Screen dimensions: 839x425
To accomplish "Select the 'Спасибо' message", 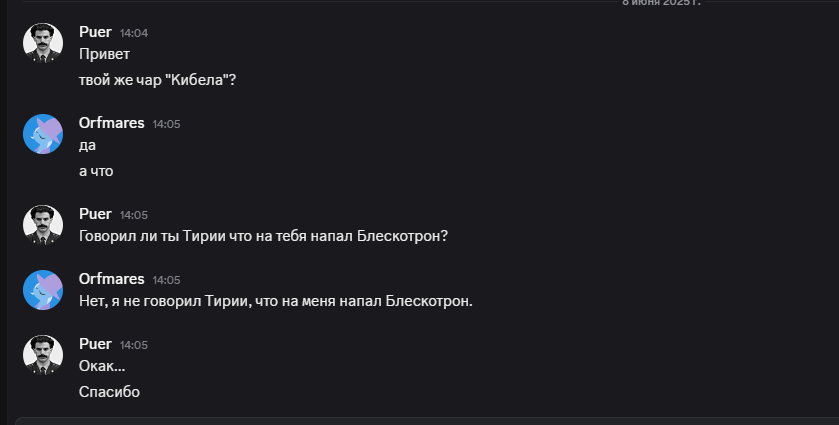I will tap(109, 392).
